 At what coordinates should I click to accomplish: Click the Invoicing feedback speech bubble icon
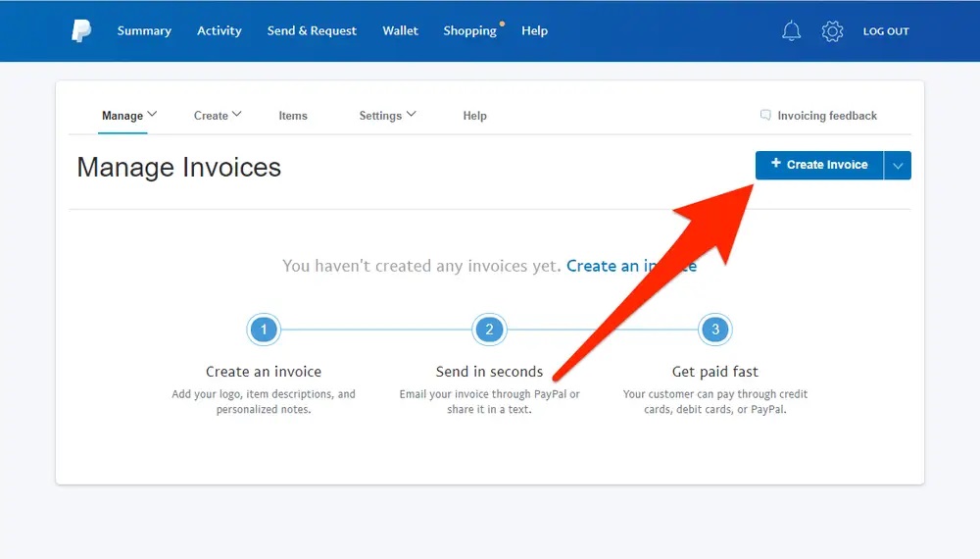(x=765, y=115)
